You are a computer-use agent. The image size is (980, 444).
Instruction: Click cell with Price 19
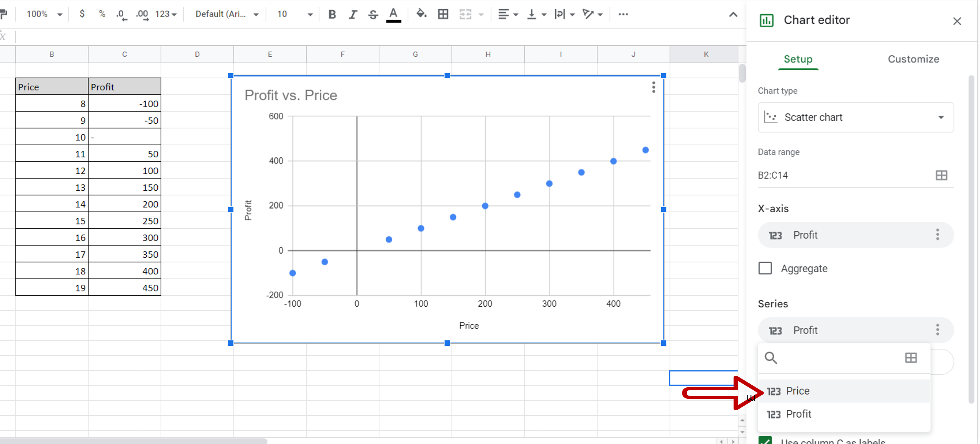click(52, 287)
